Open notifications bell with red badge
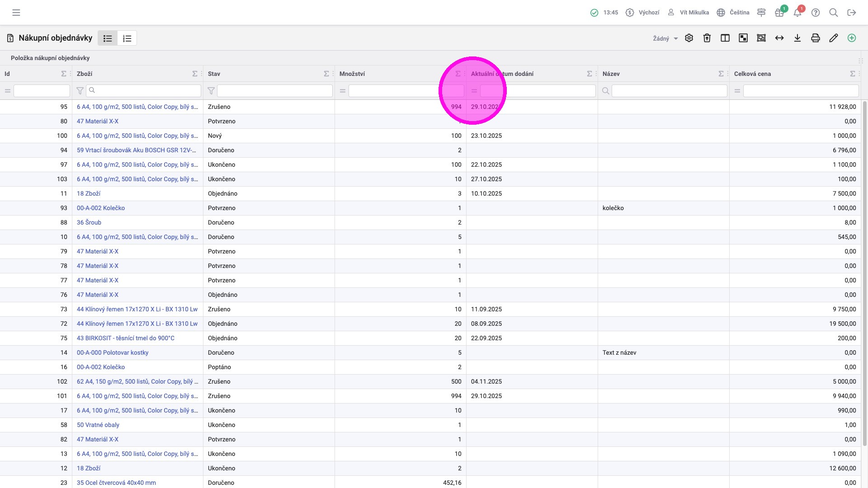This screenshot has height=488, width=868. 797,13
